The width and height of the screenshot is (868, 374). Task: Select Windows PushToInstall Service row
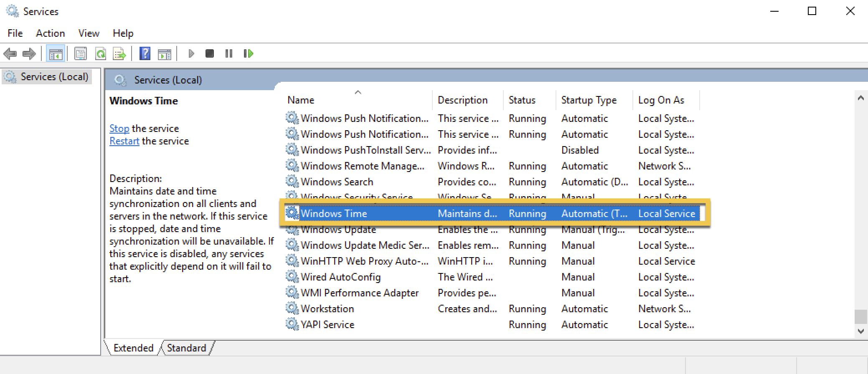click(492, 150)
